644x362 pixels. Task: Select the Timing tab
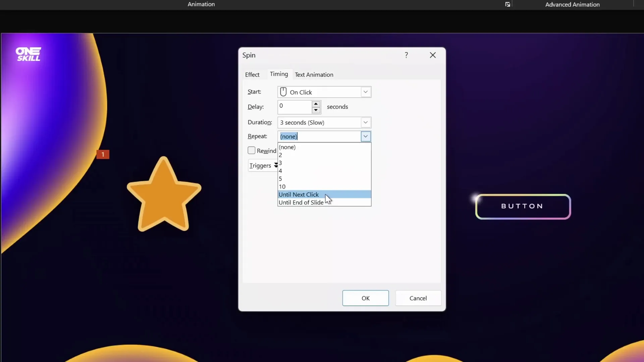tap(279, 74)
